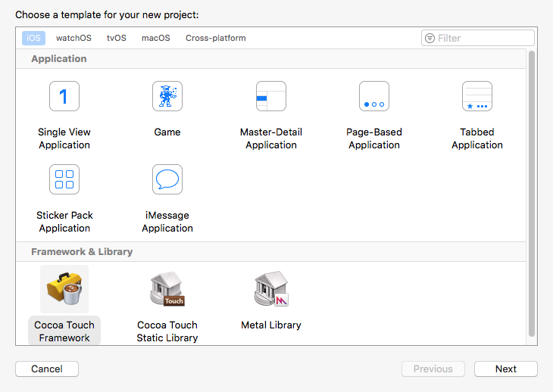Select the Single View Application template icon
Viewport: 553px width, 392px height.
64,96
